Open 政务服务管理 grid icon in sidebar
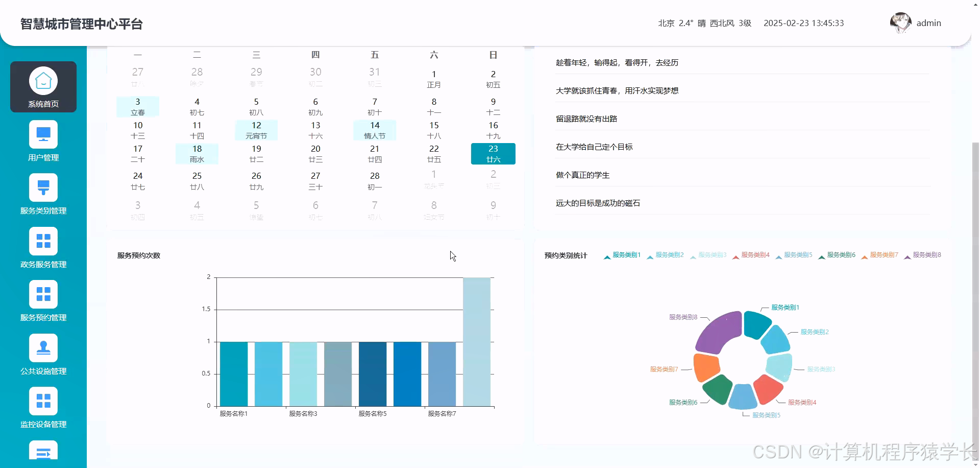The width and height of the screenshot is (980, 468). [x=43, y=241]
